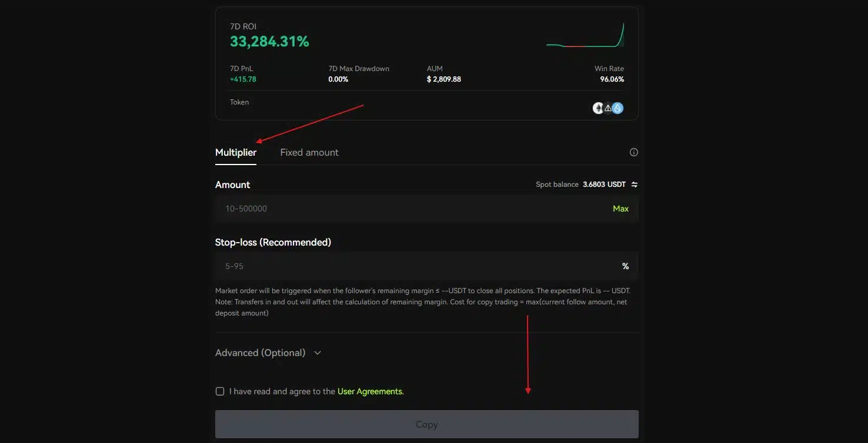This screenshot has height=443, width=868.
Task: Open the info tooltip beside the tabs
Action: pyautogui.click(x=633, y=152)
